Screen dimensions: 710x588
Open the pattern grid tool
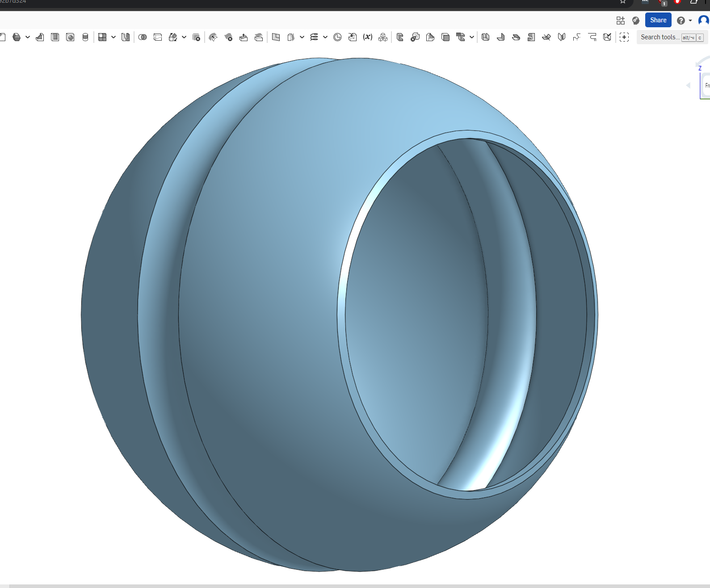tap(102, 37)
